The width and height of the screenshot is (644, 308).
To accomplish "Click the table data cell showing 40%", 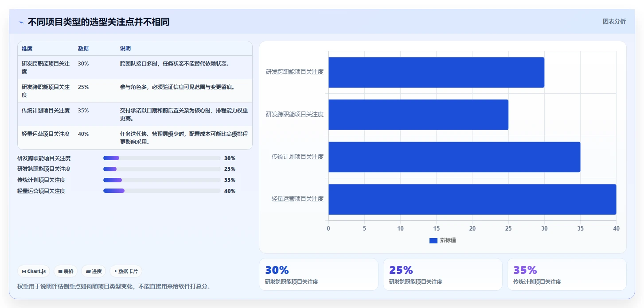I will click(83, 134).
